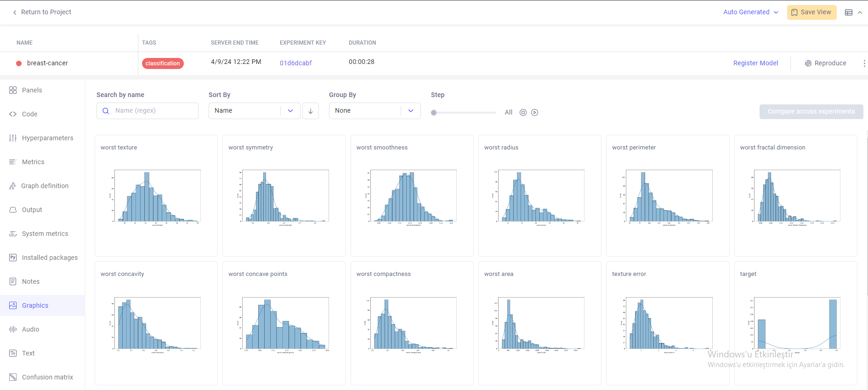The image size is (868, 390).
Task: Click the Installed packages icon
Action: (x=13, y=258)
